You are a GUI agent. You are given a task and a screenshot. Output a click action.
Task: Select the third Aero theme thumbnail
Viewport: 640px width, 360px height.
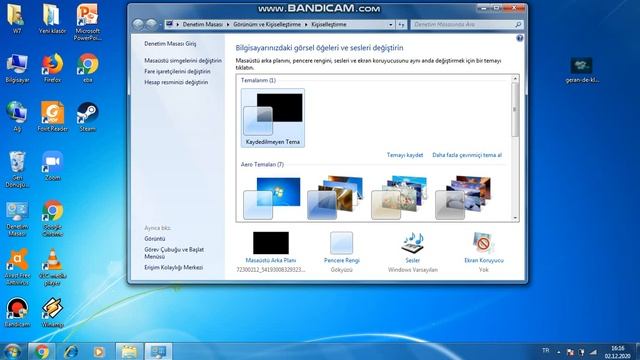(x=400, y=198)
